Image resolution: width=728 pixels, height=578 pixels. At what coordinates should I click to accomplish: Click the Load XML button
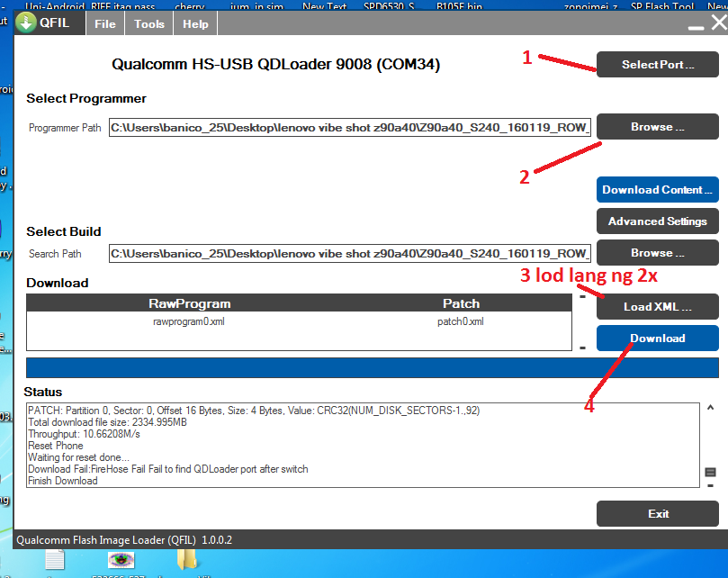657,306
